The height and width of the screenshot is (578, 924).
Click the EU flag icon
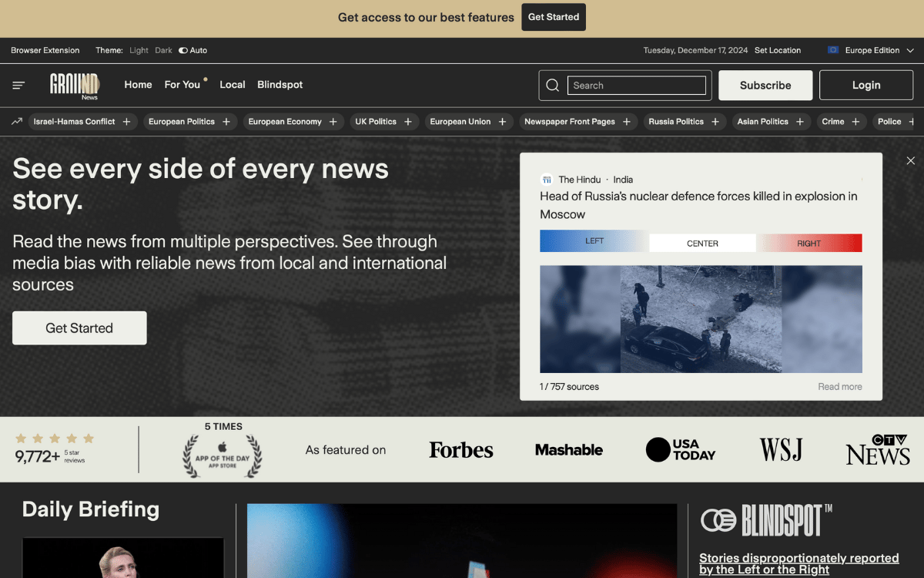point(833,50)
